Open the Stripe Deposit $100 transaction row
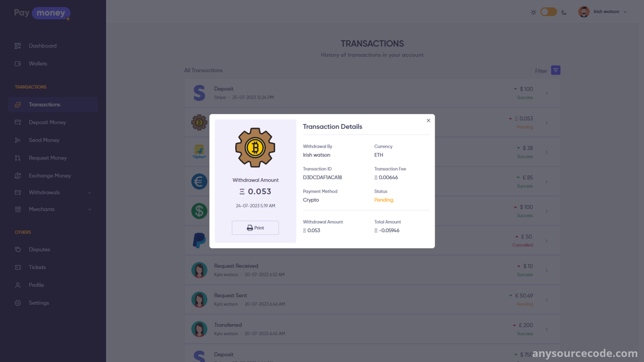The width and height of the screenshot is (644, 362). (372, 93)
